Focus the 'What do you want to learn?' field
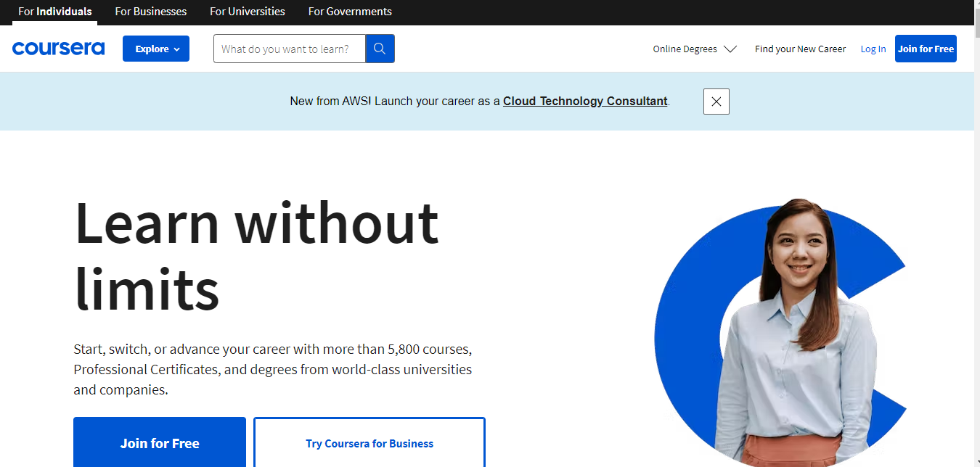 pyautogui.click(x=290, y=49)
